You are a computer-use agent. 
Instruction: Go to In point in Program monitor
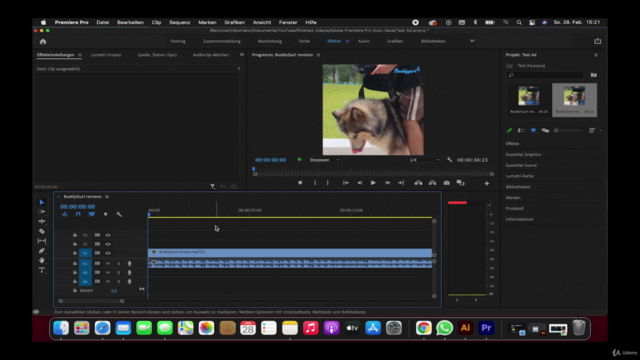pyautogui.click(x=346, y=183)
